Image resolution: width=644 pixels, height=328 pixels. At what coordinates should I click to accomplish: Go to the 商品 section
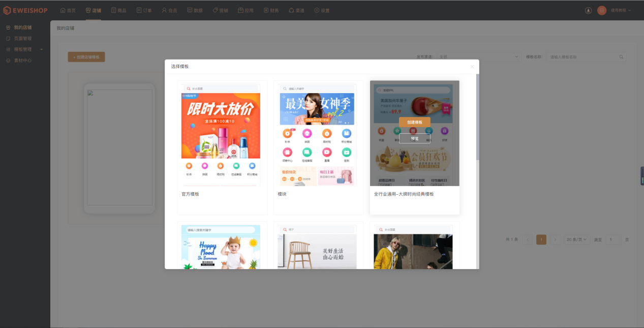click(x=119, y=10)
